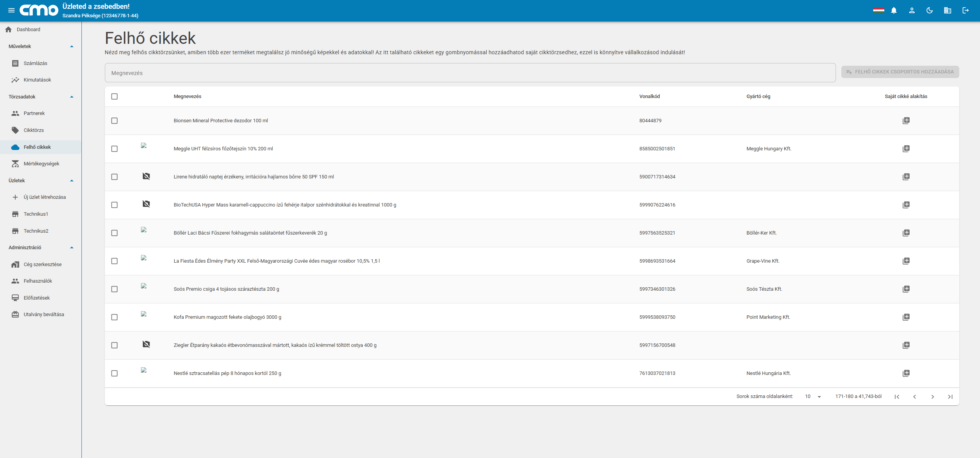Add Nestlé sztracsatellás pép to own items
Viewport: 980px width, 458px height.
(906, 373)
